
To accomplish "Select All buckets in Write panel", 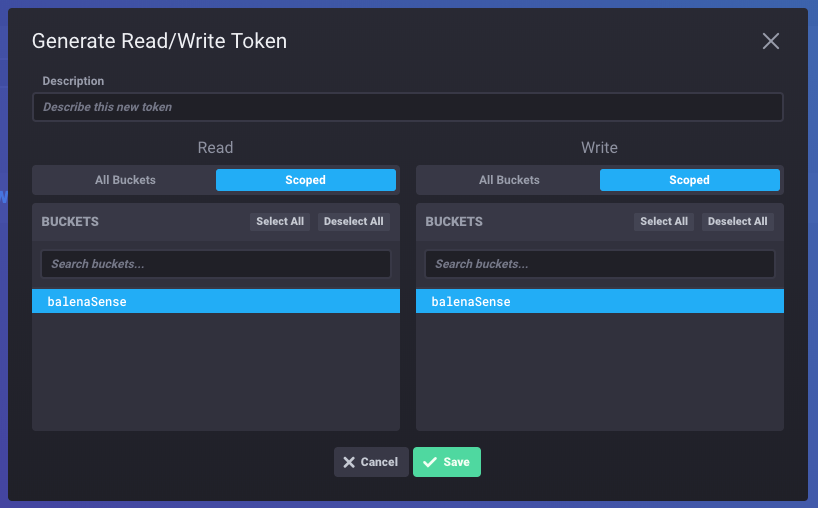I will pyautogui.click(x=664, y=221).
